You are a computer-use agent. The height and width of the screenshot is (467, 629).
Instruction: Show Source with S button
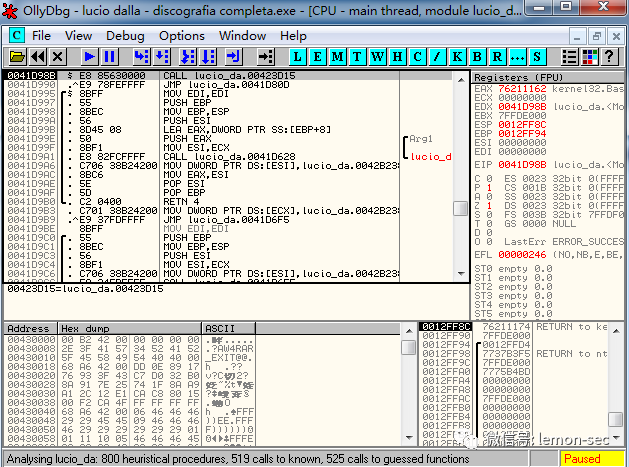(537, 57)
